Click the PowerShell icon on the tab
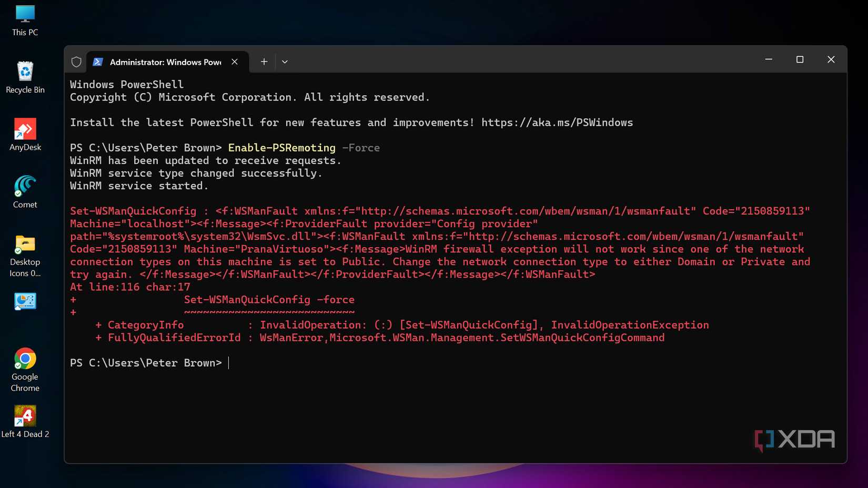 [98, 62]
